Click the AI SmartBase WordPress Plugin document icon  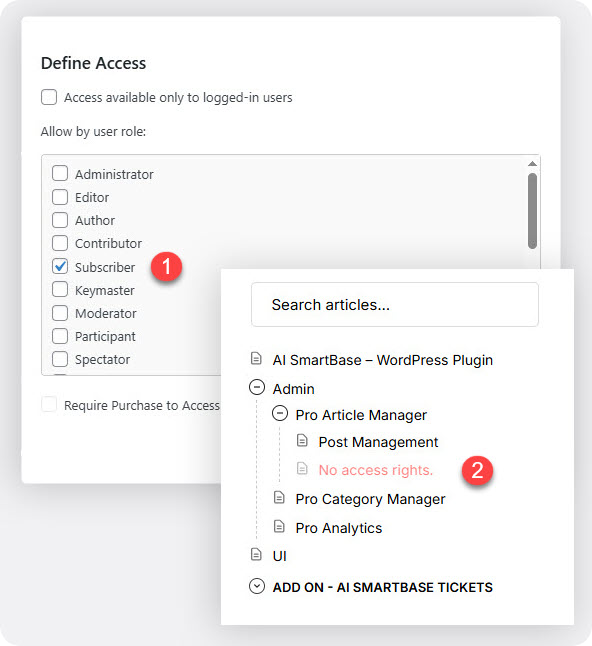pos(256,358)
